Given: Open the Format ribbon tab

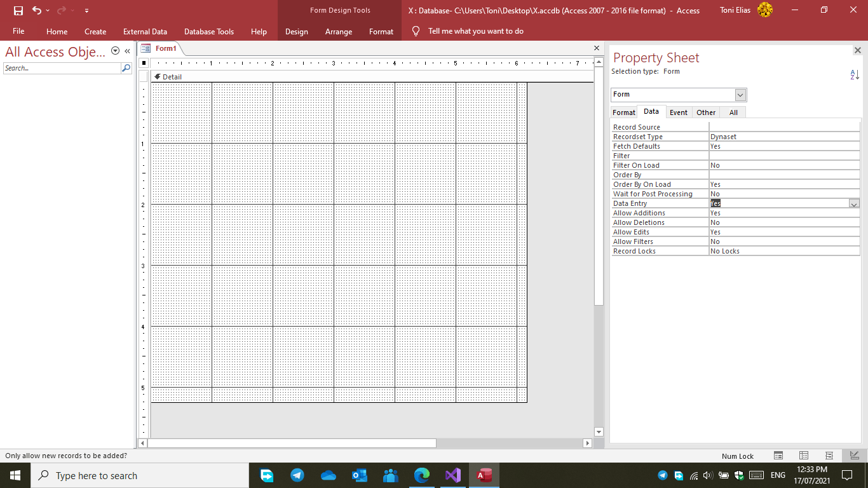Looking at the screenshot, I should click(381, 31).
